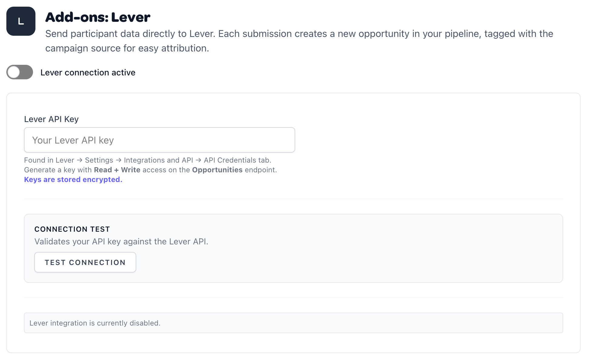Click the bold "Opportunities" endpoint text
The width and height of the screenshot is (591, 364).
(217, 170)
